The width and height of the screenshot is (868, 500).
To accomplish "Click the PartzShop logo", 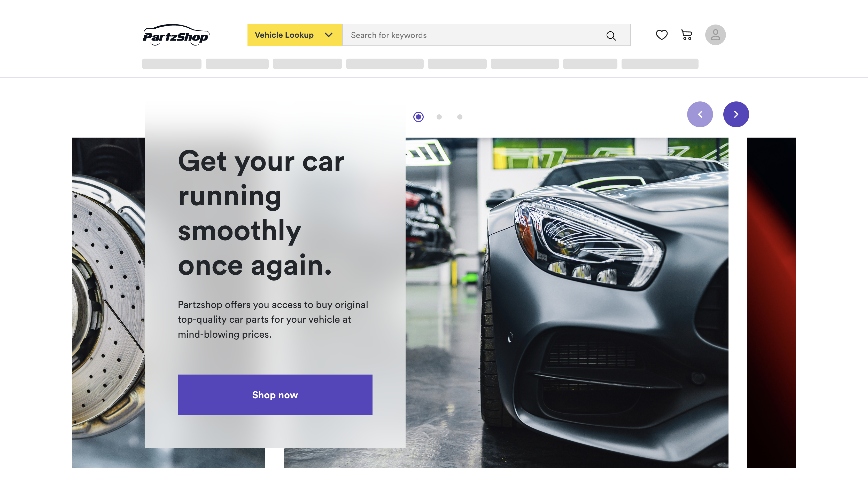I will [x=176, y=35].
